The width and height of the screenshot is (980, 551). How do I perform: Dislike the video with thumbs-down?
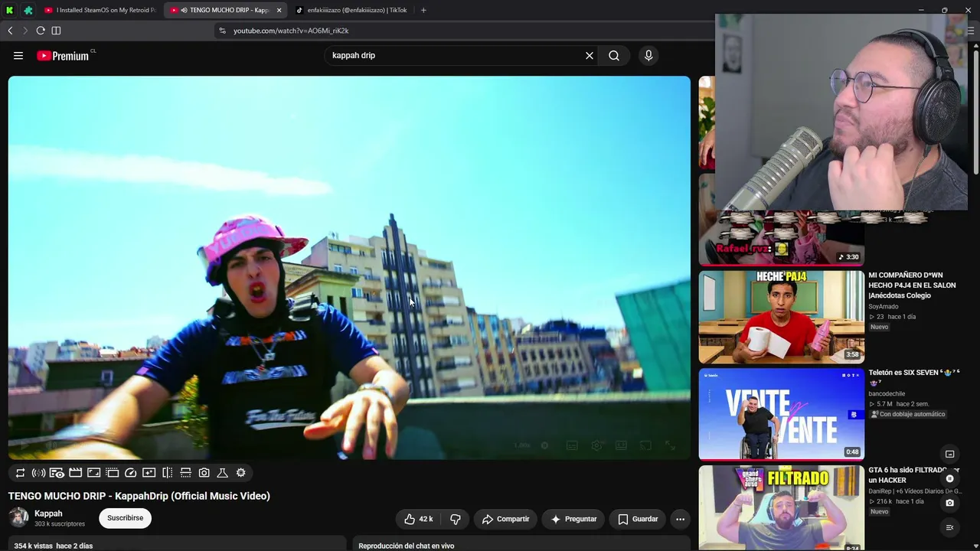pyautogui.click(x=456, y=519)
